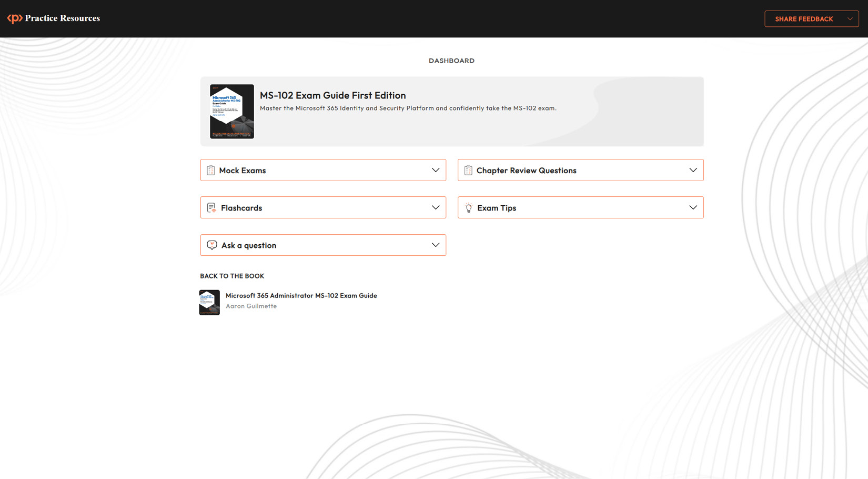Open the Exam Tips section label
The width and height of the screenshot is (868, 479).
(x=497, y=208)
